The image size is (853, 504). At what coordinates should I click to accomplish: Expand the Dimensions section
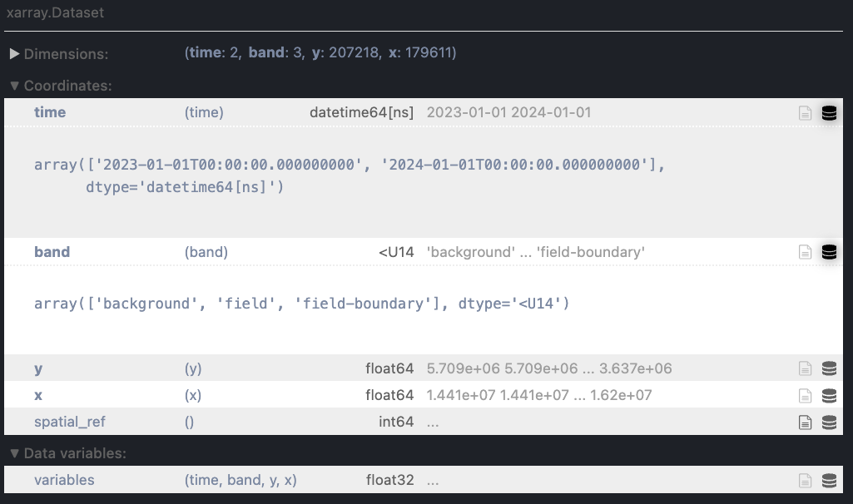click(59, 54)
